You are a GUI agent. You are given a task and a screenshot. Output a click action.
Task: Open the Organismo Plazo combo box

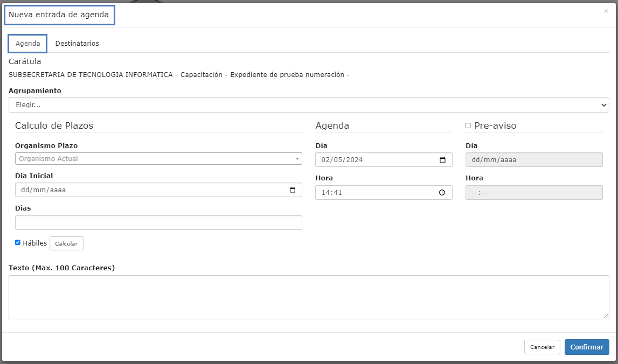point(158,159)
